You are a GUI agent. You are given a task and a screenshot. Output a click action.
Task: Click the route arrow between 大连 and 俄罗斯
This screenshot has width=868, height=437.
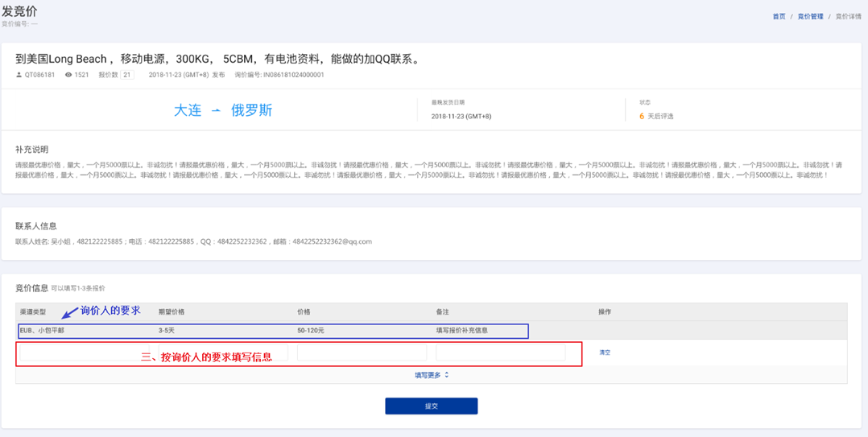pos(216,111)
